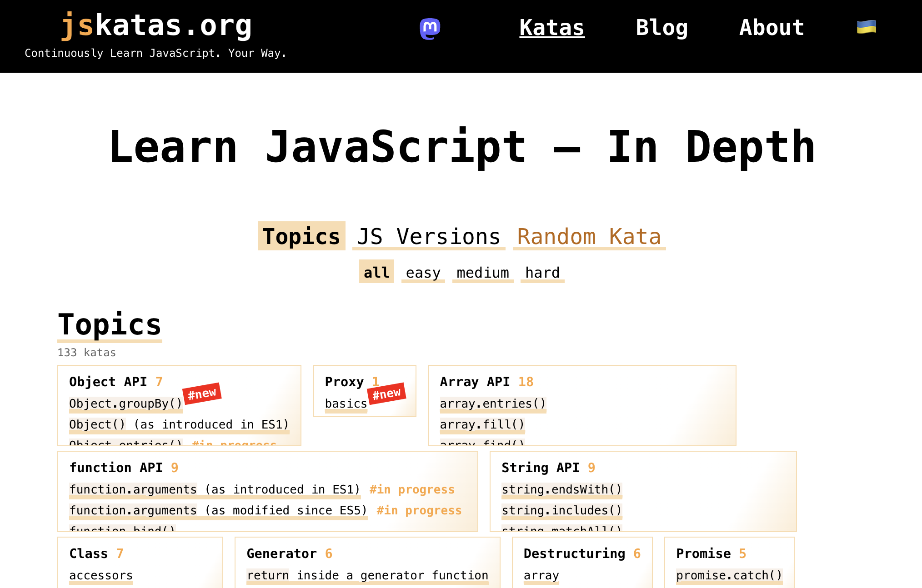Click the #new badge beside Object.groupBy()
This screenshot has width=922, height=588.
(202, 394)
